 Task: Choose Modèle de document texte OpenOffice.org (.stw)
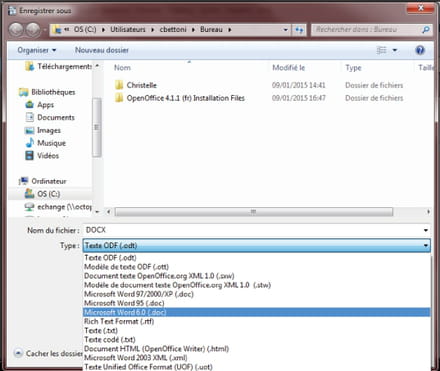tap(256, 285)
